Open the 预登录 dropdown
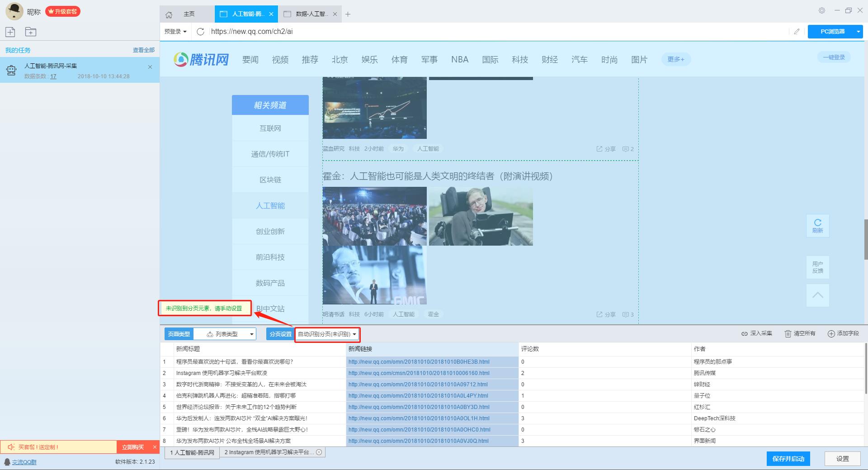This screenshot has width=868, height=470. (x=175, y=32)
